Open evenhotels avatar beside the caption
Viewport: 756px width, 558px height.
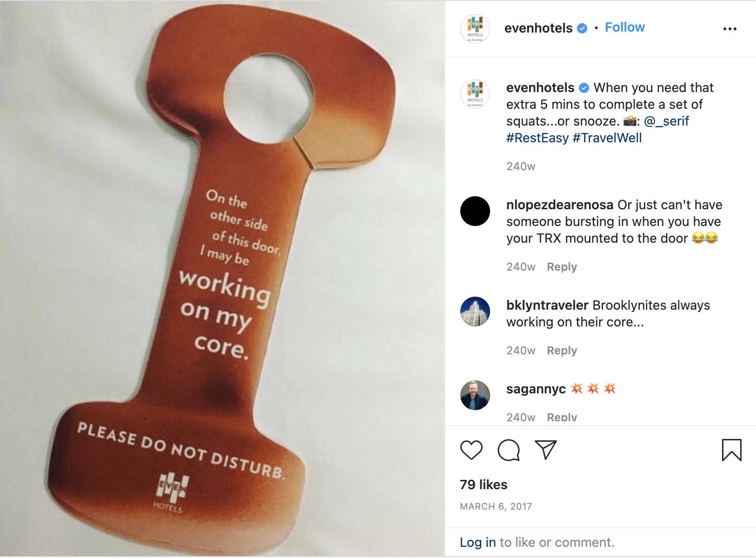point(475,93)
